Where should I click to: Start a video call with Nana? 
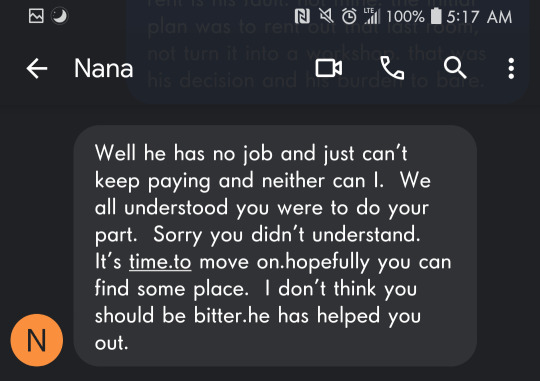[x=329, y=68]
